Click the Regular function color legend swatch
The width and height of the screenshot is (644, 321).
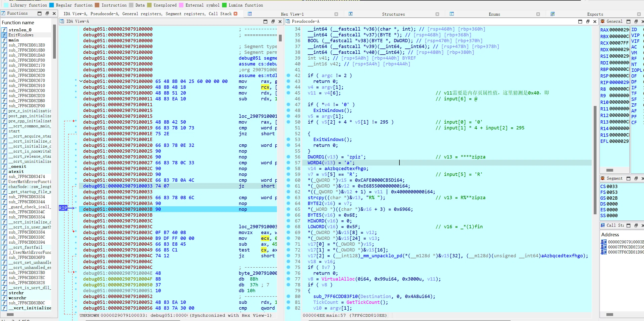[x=52, y=5]
